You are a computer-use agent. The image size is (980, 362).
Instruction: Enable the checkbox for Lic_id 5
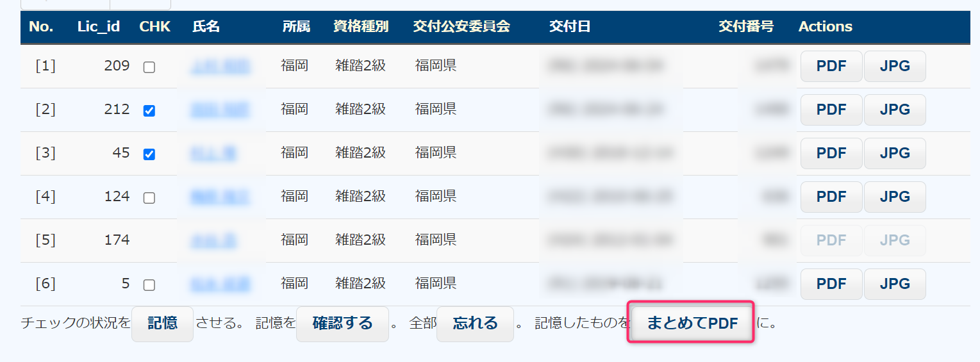[x=149, y=285]
